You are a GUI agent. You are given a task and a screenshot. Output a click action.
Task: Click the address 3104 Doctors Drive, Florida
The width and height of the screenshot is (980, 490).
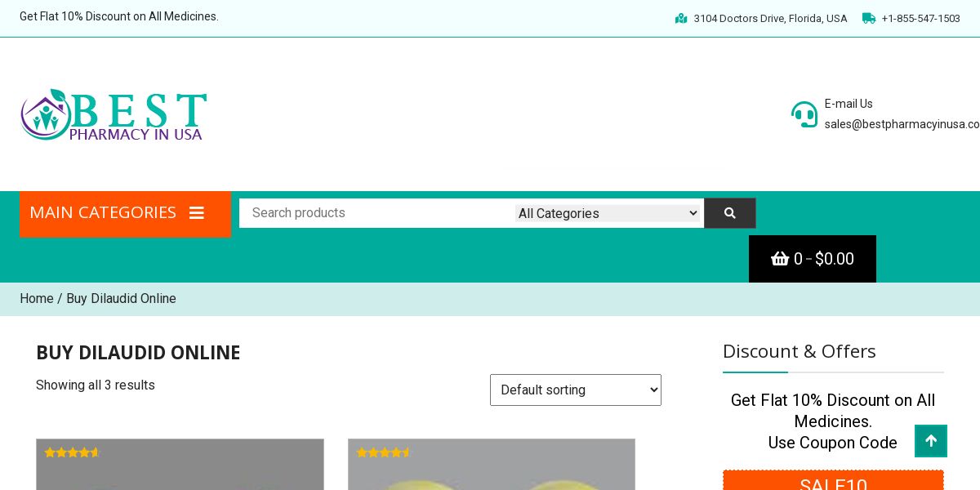pyautogui.click(x=770, y=18)
